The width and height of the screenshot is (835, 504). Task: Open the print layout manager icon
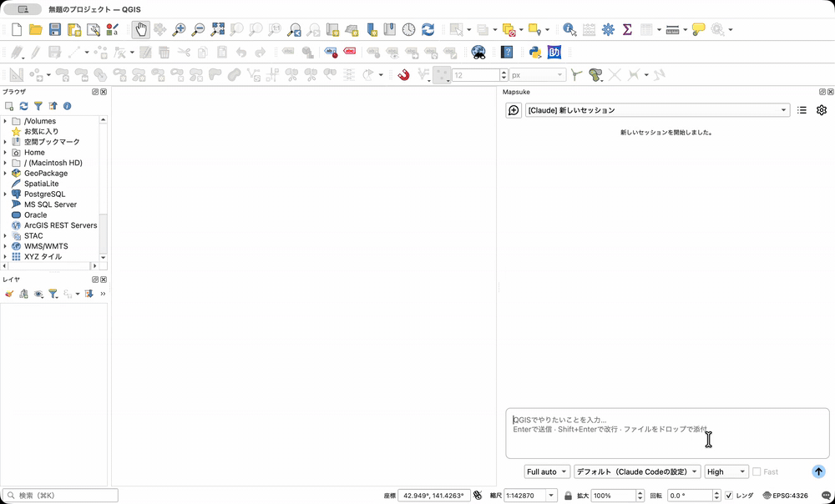[94, 29]
